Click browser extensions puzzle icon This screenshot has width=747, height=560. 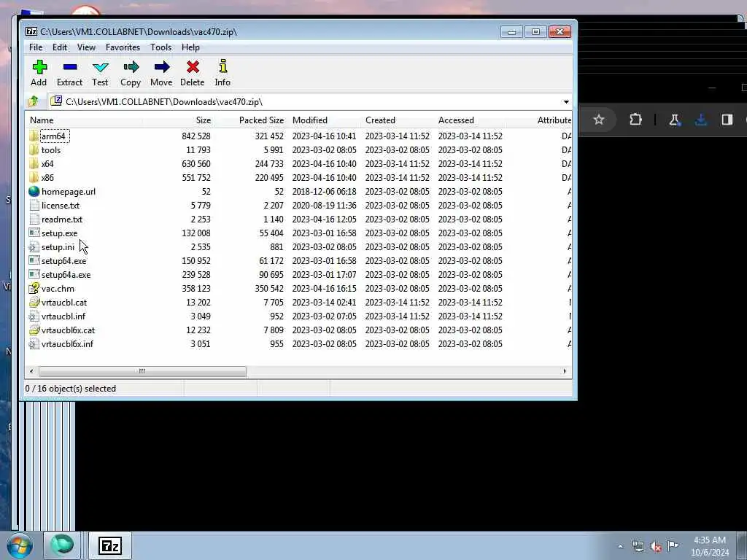pos(635,120)
